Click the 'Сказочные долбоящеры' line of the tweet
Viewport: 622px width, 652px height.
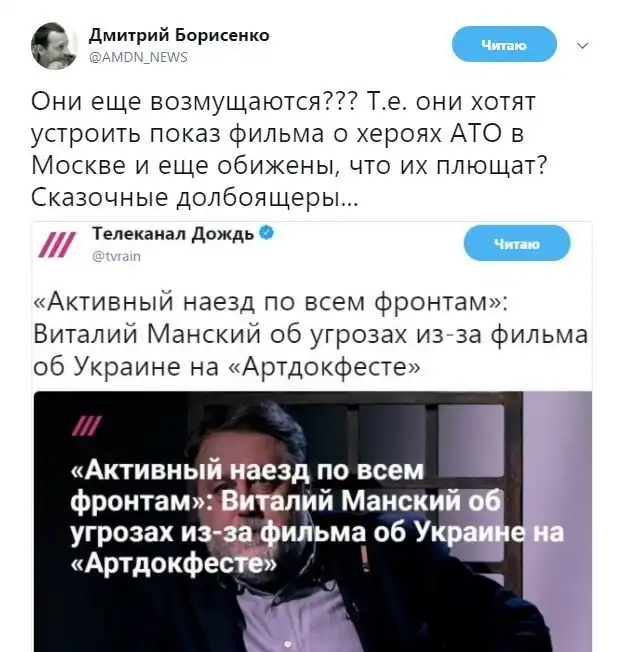point(194,198)
